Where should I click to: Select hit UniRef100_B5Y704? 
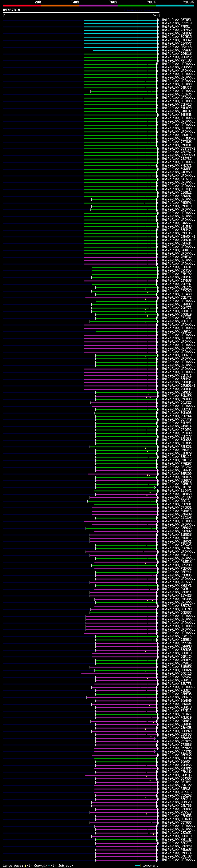pyautogui.click(x=176, y=643)
